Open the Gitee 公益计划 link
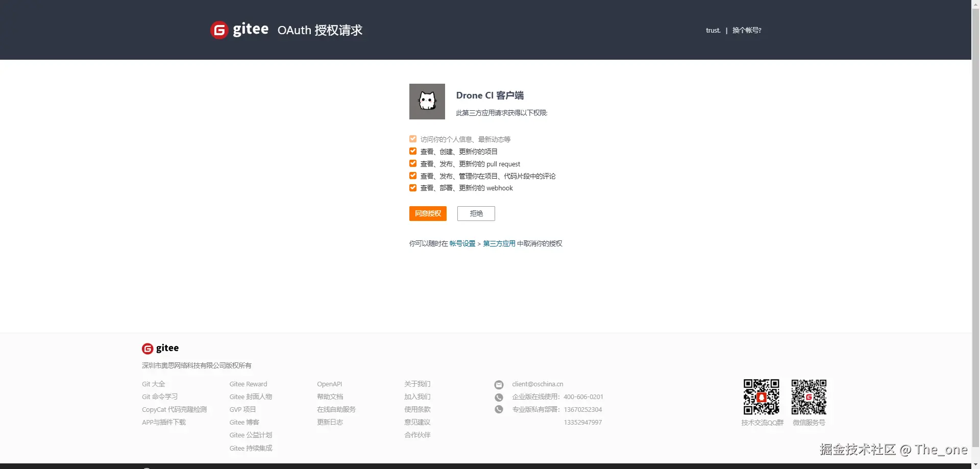Screen dimensions: 980x469 (251, 435)
